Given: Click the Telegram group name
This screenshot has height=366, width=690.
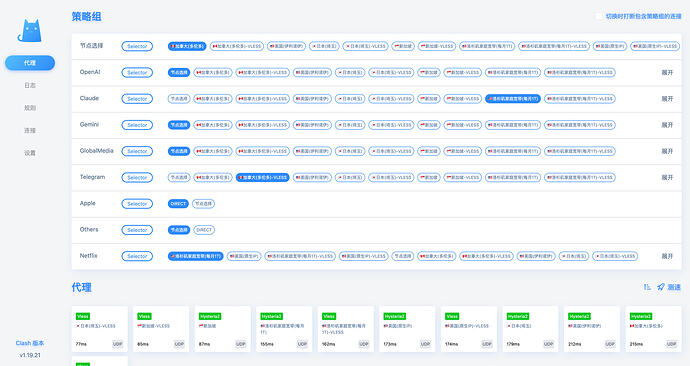Looking at the screenshot, I should click(x=92, y=177).
